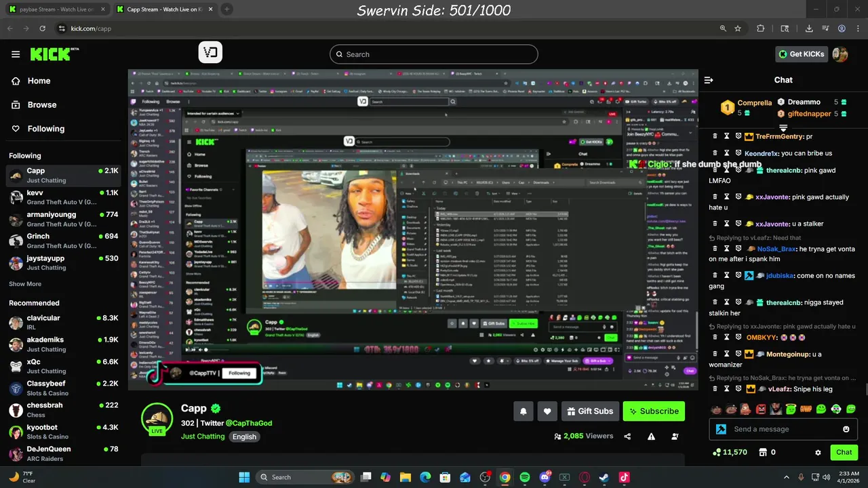868x488 pixels.
Task: Open a new browser tab
Action: 226,9
